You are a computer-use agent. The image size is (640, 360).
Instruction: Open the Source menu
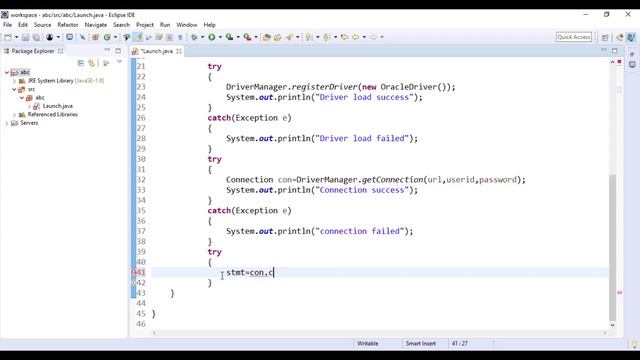click(42, 25)
